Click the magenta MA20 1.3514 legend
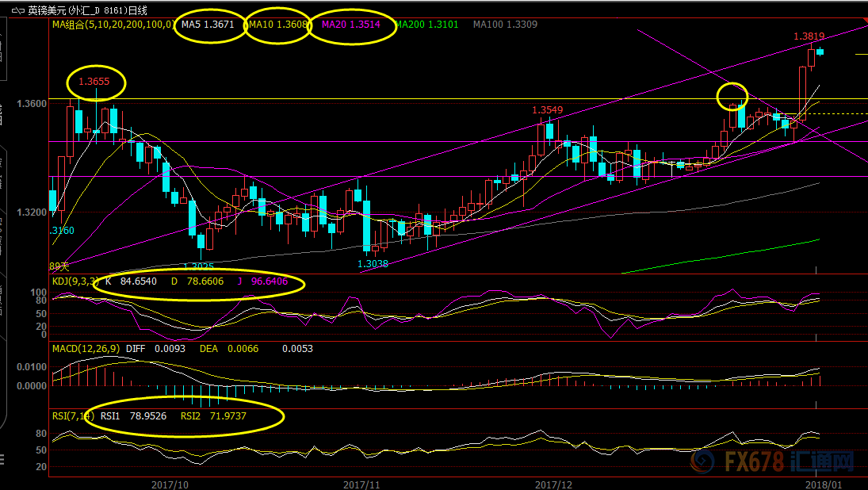 tap(350, 25)
